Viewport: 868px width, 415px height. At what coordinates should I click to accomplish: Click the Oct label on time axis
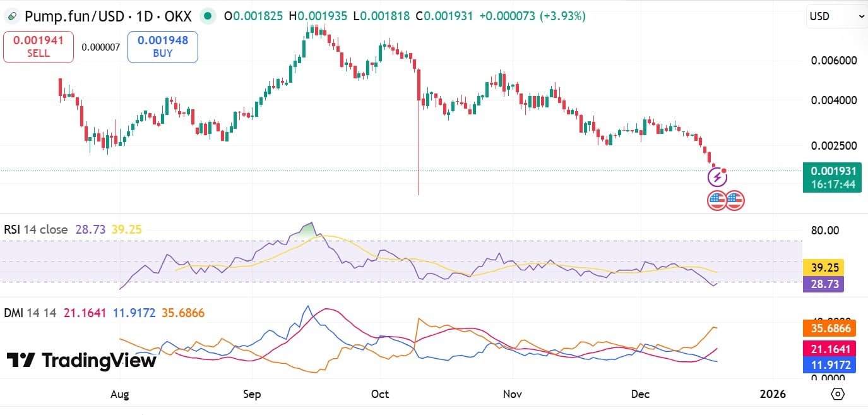[380, 394]
